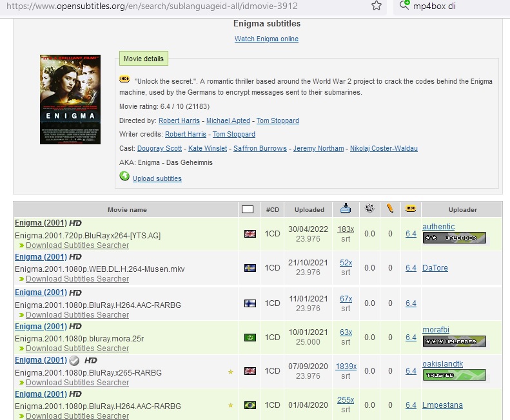This screenshot has width=510, height=420.
Task: Sort by the downloads icon column header
Action: click(x=346, y=208)
